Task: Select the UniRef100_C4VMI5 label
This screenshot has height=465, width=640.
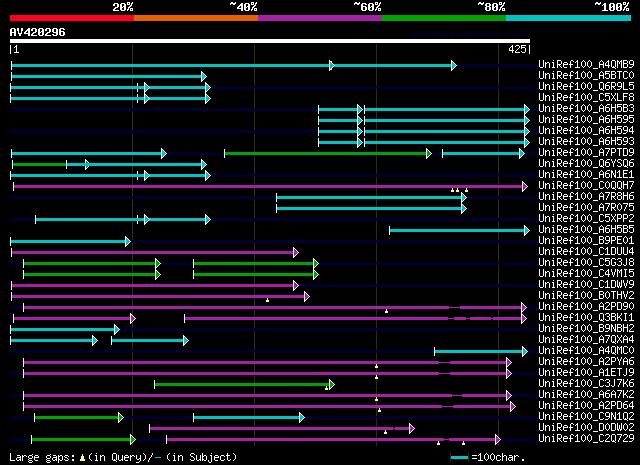Action: [x=586, y=274]
